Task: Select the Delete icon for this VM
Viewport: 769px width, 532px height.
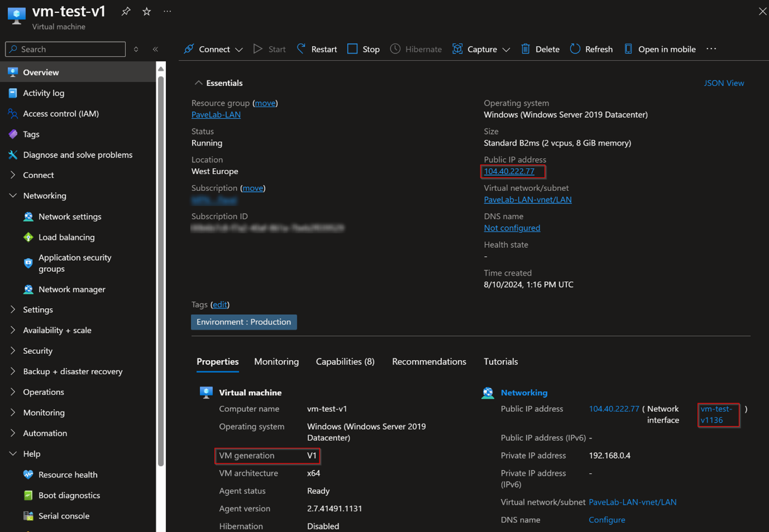Action: pos(539,49)
